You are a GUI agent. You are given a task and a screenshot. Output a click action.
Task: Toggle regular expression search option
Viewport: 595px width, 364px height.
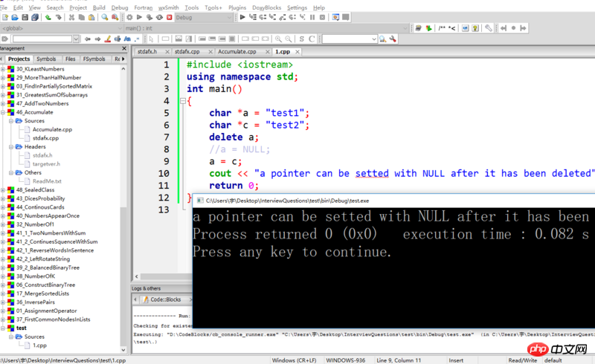137,39
